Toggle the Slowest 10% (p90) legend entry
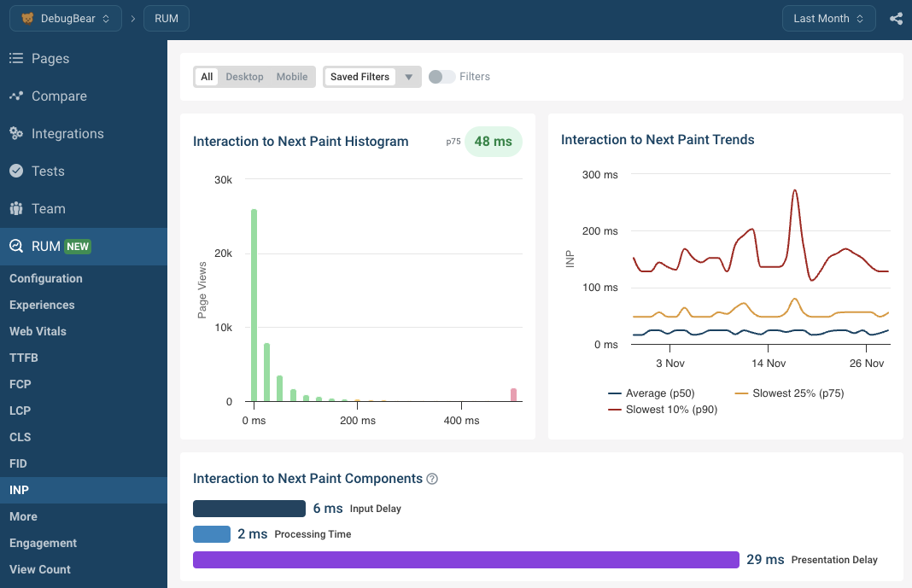912x588 pixels. click(663, 410)
